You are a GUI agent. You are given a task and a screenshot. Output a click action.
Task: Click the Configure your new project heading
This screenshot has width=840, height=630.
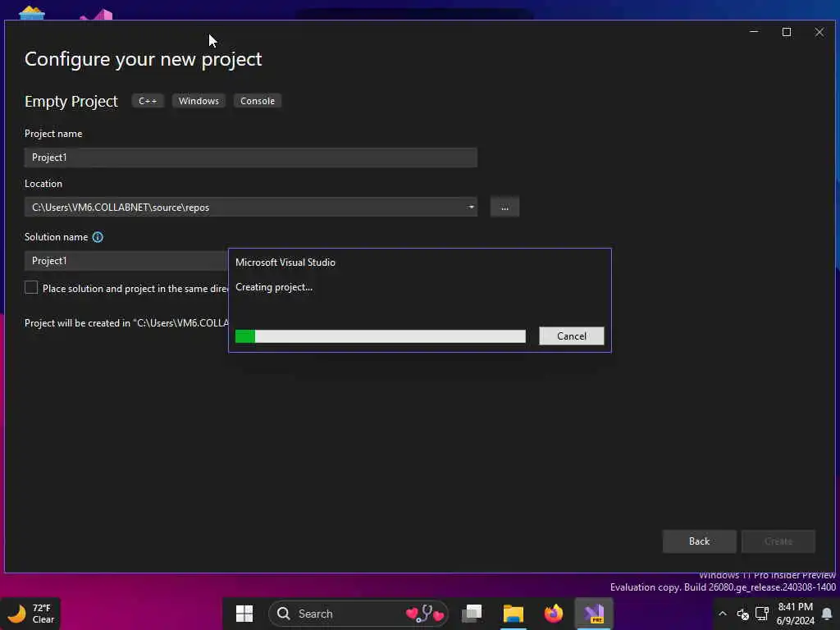coord(143,59)
